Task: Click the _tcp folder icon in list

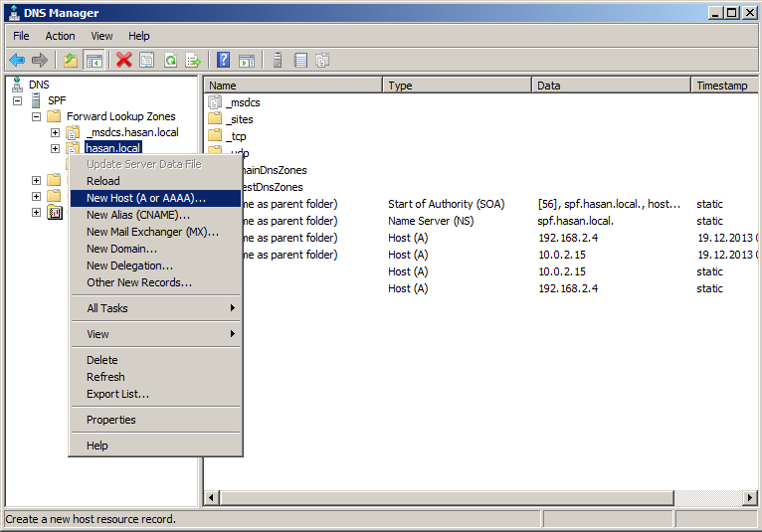Action: 215,135
